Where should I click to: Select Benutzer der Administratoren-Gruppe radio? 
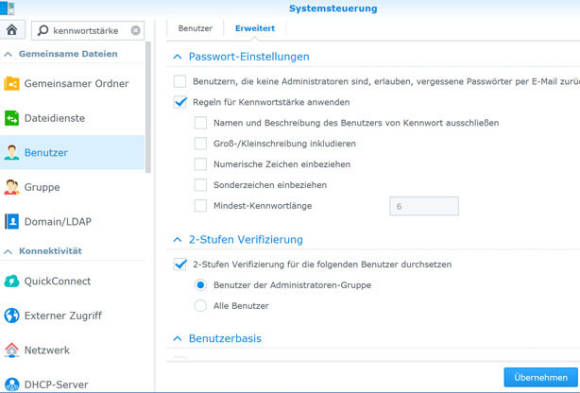click(200, 285)
